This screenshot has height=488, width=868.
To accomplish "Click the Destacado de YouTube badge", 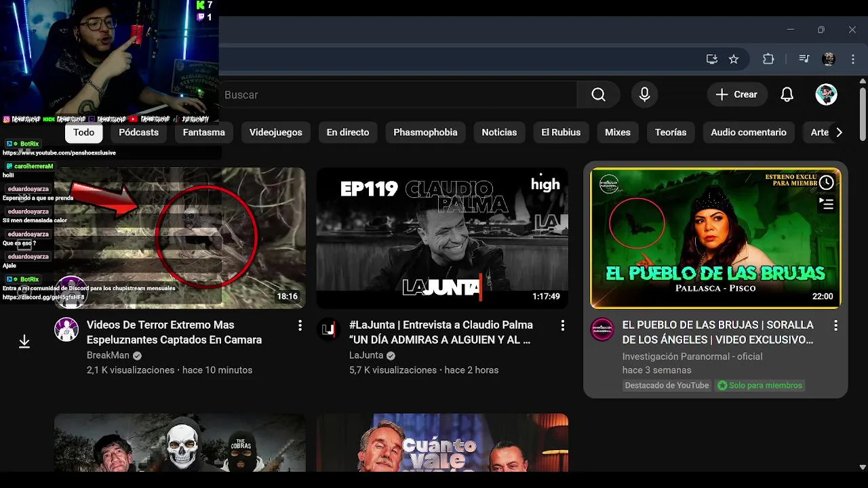I will click(x=667, y=386).
